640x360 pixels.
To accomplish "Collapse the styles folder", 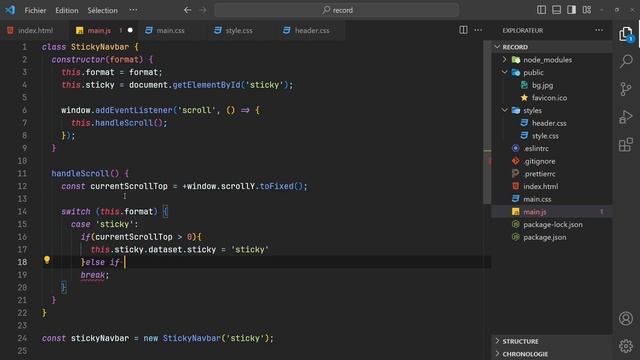I will point(504,110).
